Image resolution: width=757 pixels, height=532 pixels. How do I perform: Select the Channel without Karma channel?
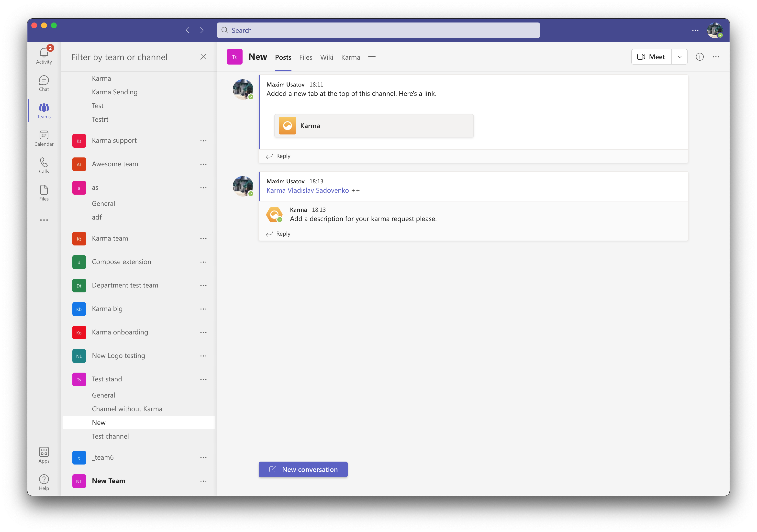pos(127,409)
